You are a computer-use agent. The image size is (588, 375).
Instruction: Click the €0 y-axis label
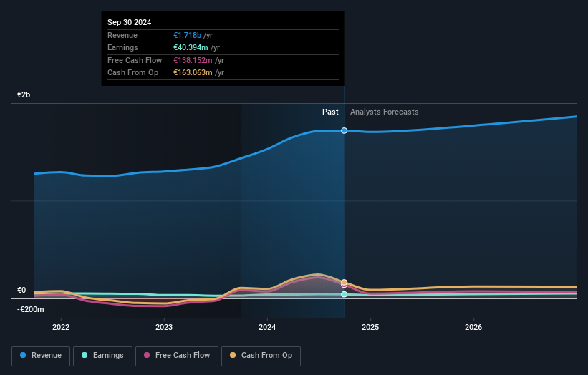(21, 291)
